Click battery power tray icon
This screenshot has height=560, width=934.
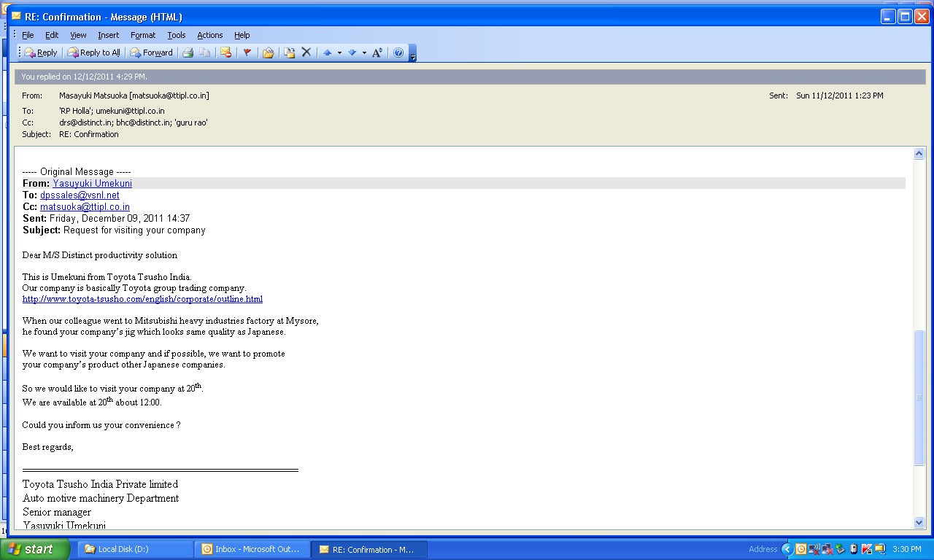[x=854, y=549]
